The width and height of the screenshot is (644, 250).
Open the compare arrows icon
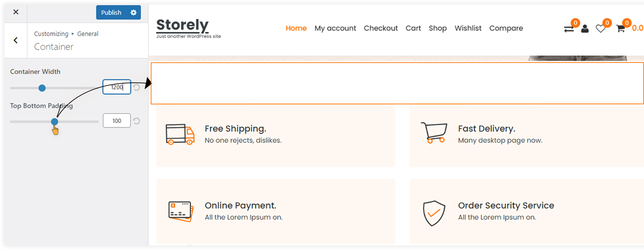click(569, 29)
